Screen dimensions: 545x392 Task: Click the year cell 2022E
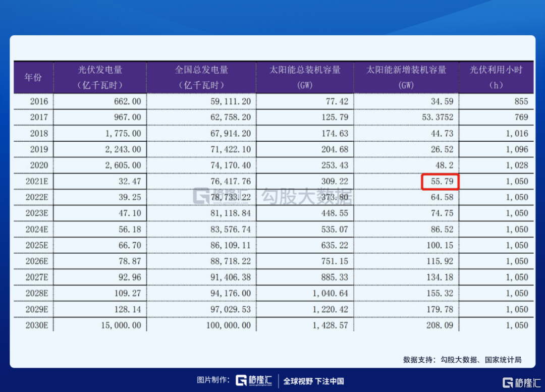pyautogui.click(x=37, y=197)
